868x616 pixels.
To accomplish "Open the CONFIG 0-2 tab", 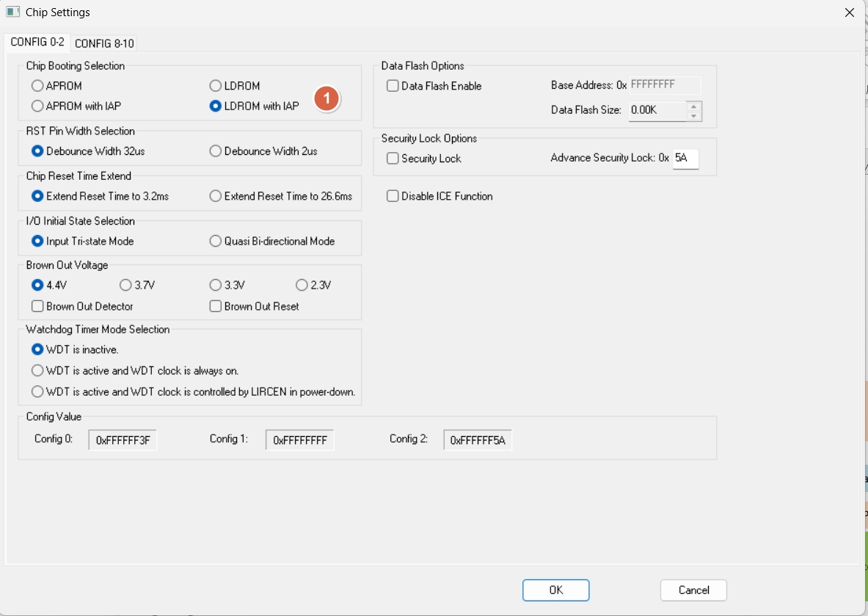I will pyautogui.click(x=37, y=43).
